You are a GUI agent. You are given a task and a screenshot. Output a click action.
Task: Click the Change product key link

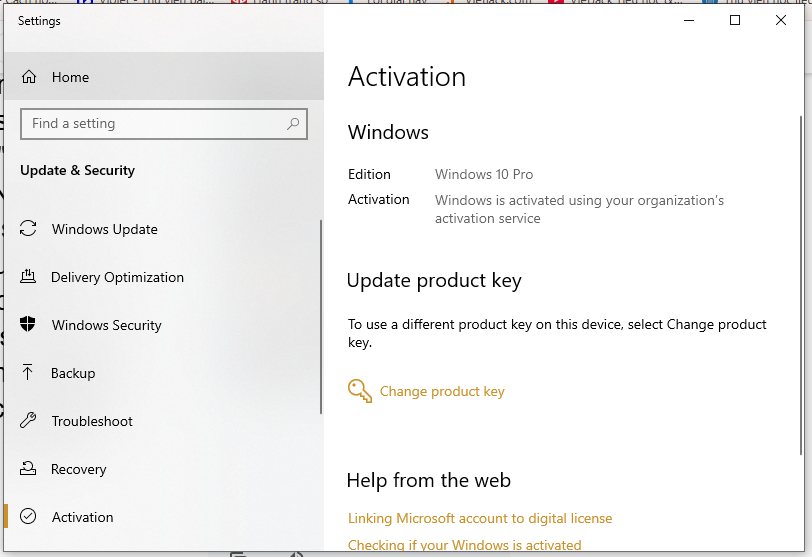442,392
